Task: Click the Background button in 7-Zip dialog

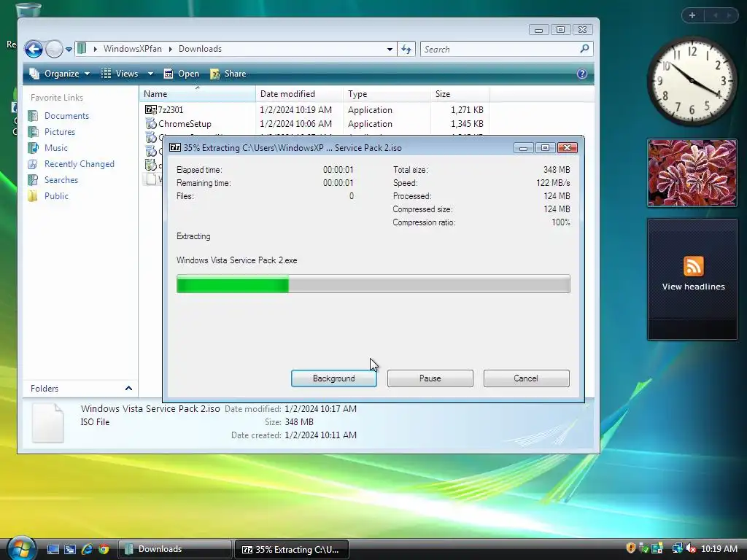Action: 334,378
